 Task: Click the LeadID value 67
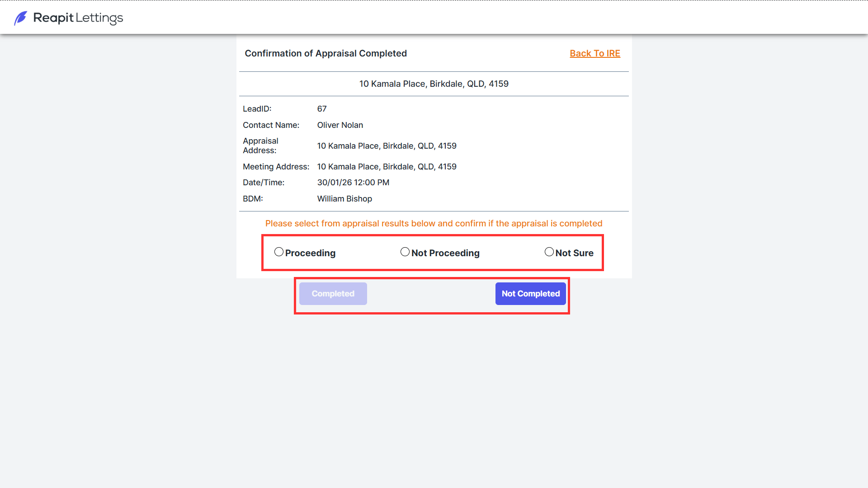pyautogui.click(x=322, y=109)
